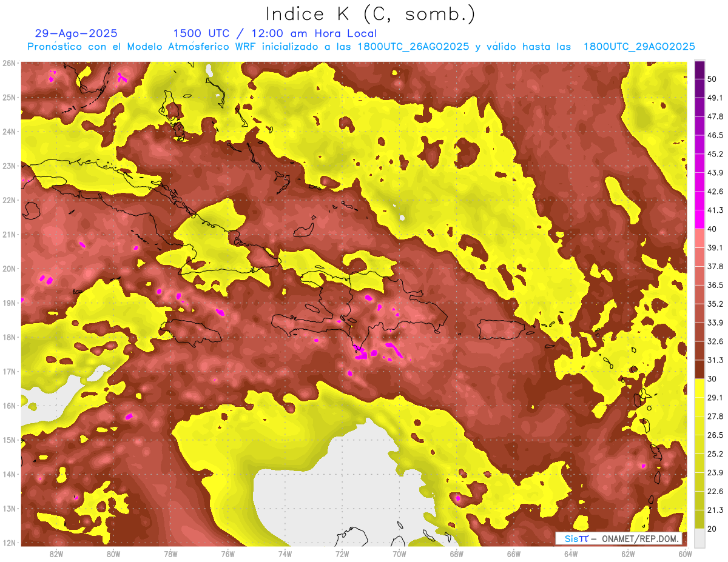Click the latitude axis label "21N"
728x562 pixels.
tap(9, 235)
